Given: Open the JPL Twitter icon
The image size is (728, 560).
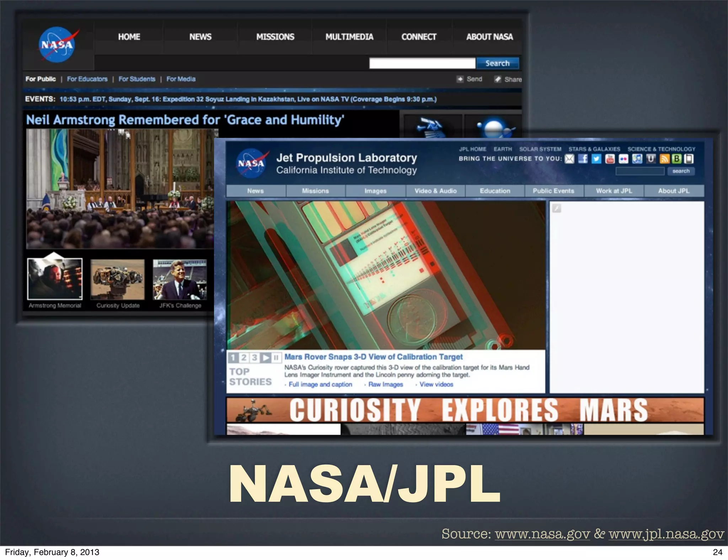Looking at the screenshot, I should tap(596, 159).
